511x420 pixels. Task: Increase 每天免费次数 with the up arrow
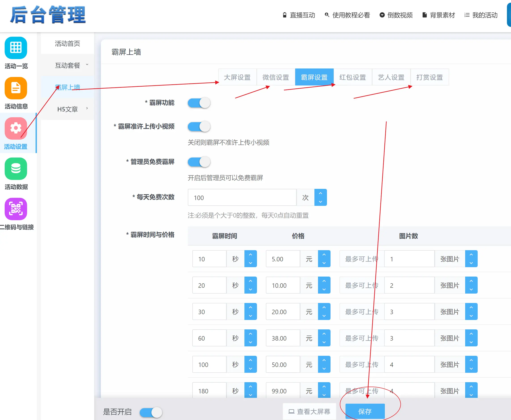pos(320,194)
